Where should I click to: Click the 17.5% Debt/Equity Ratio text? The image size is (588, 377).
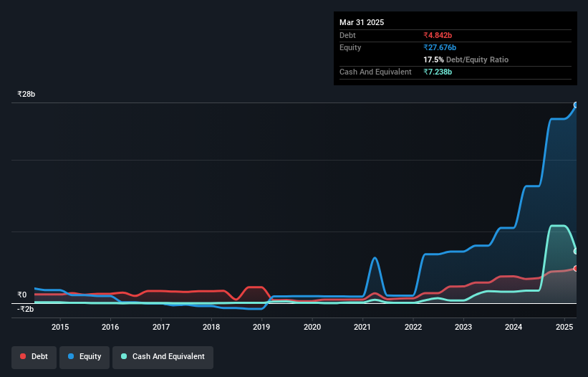[x=466, y=59]
